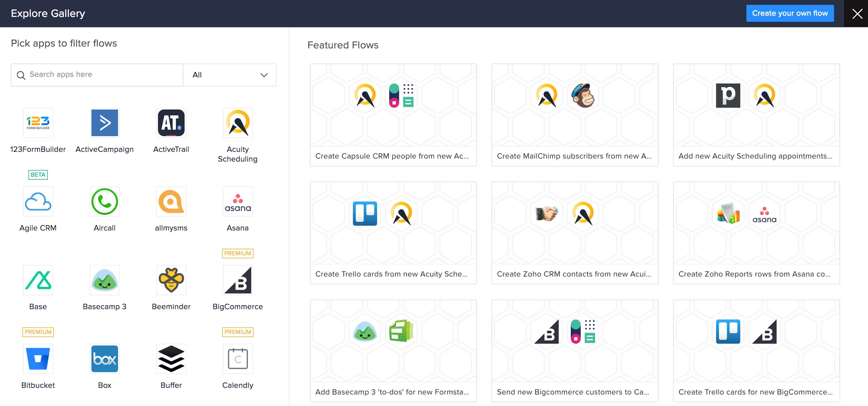
Task: Click the PREMIUM badge above Bitbucket
Action: click(x=38, y=332)
